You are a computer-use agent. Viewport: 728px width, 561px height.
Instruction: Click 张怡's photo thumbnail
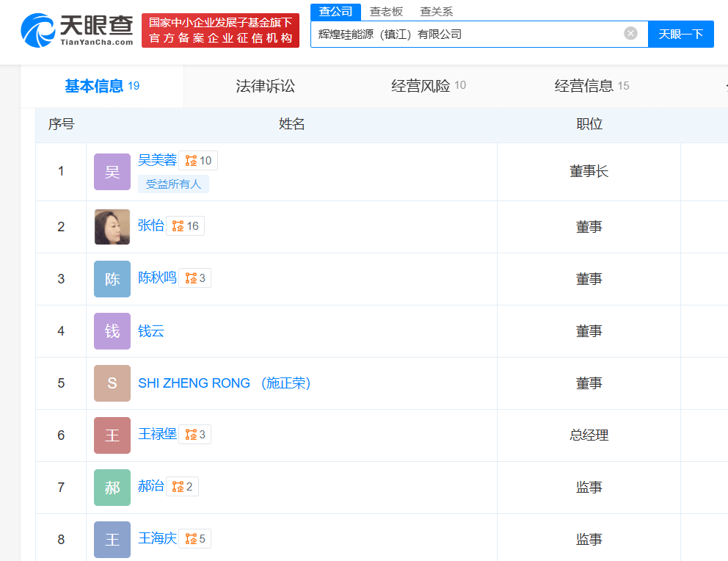click(x=112, y=227)
